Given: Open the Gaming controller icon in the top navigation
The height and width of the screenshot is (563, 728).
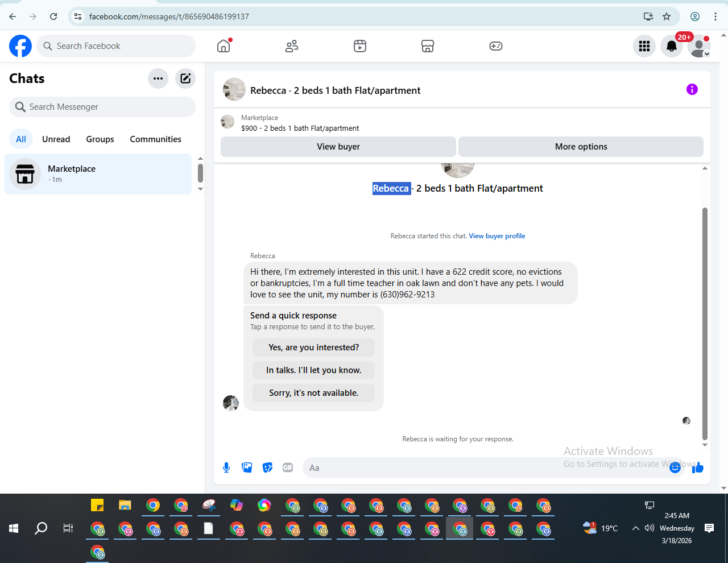Looking at the screenshot, I should click(496, 46).
